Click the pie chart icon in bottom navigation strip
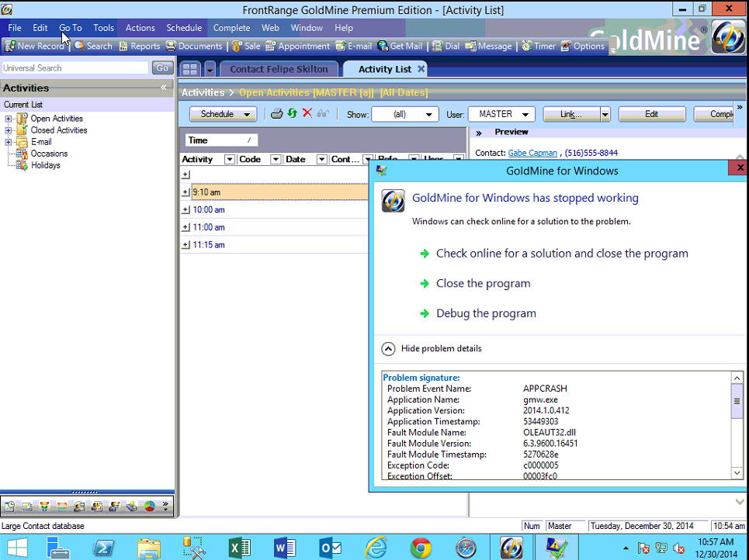Screen dimensions: 749x560 click(x=149, y=506)
